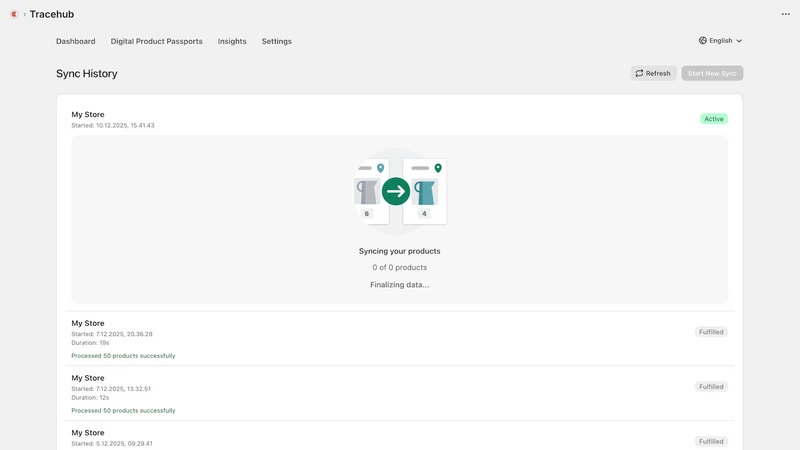This screenshot has height=450, width=800.
Task: Click the sync arrow illustration icon
Action: [395, 191]
